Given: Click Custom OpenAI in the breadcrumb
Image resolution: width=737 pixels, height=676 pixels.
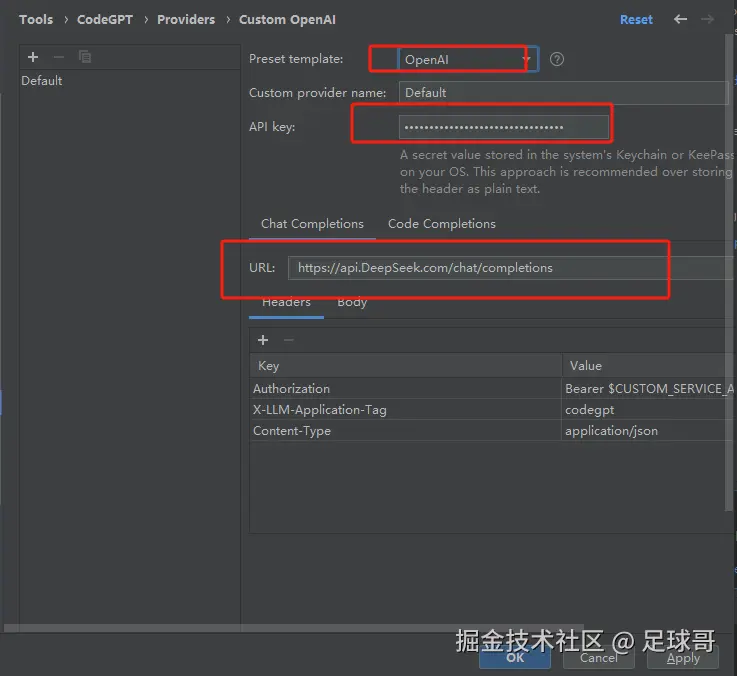Looking at the screenshot, I should tap(287, 20).
